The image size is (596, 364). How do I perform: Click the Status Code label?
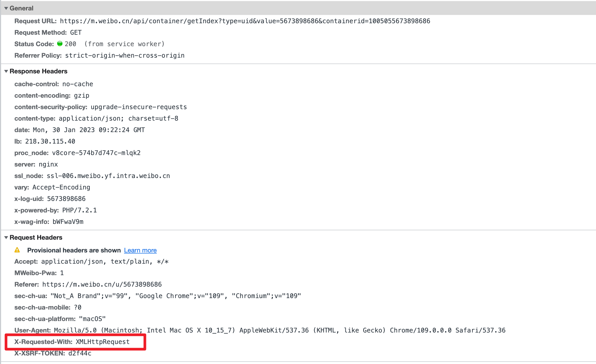[34, 44]
